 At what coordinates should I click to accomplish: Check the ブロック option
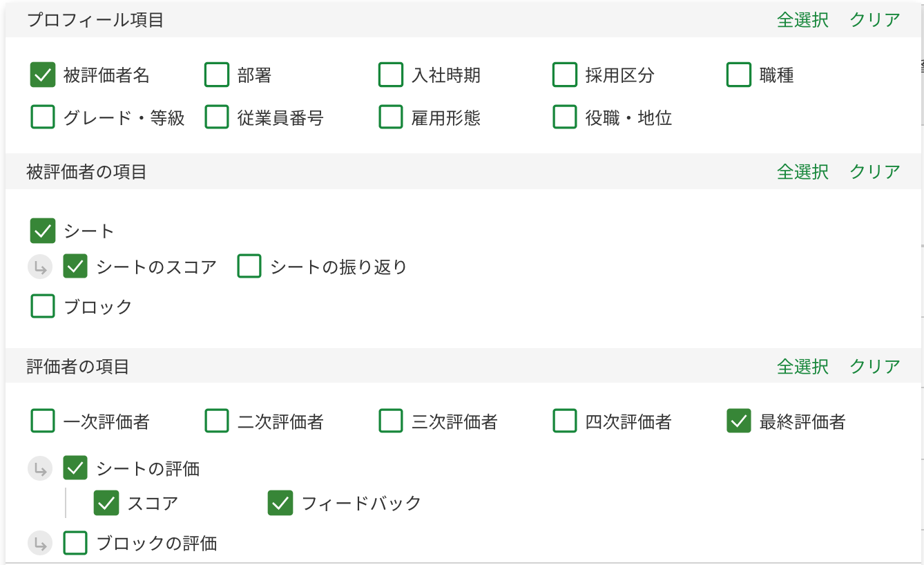(x=42, y=306)
